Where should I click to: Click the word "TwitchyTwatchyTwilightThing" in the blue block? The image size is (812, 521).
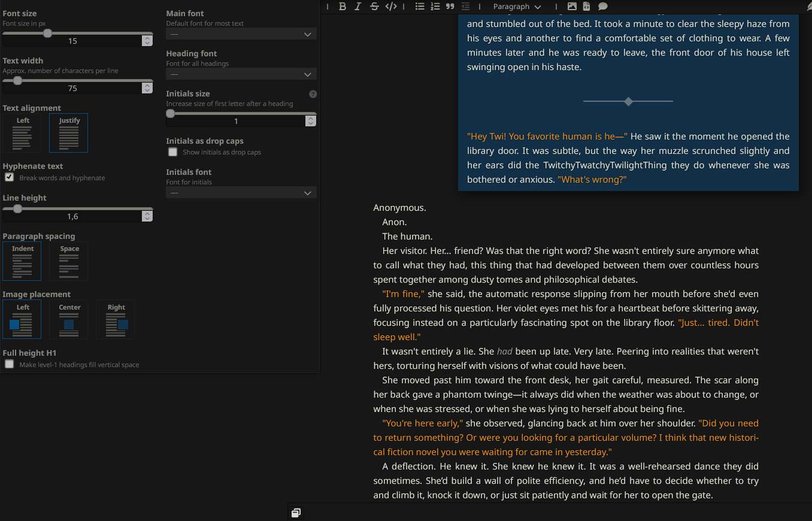(605, 165)
